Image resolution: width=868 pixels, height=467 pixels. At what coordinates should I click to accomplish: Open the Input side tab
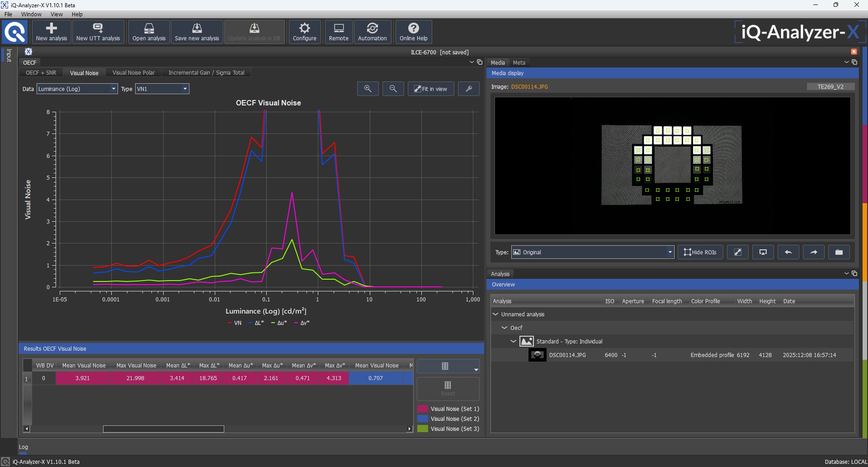tap(9, 55)
